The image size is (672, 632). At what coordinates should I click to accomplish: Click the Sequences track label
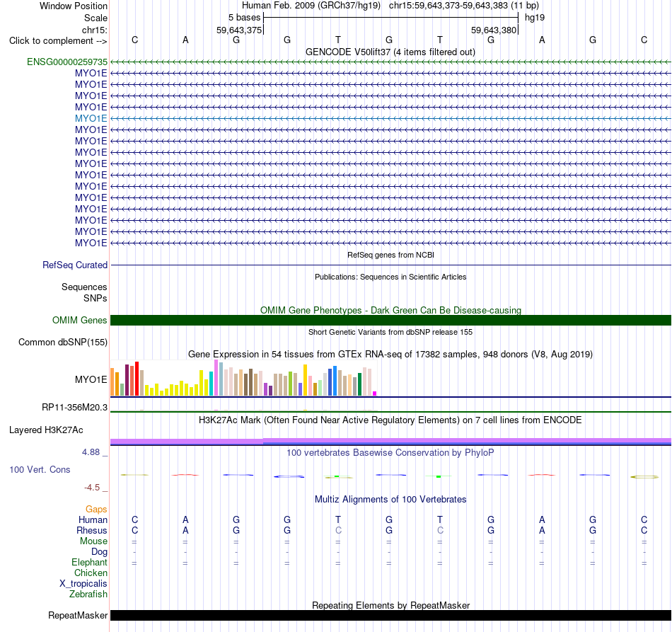coord(84,287)
